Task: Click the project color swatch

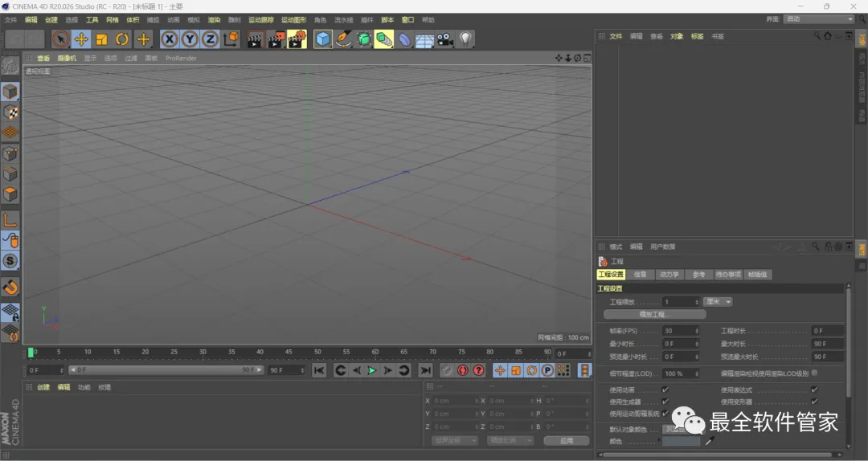Action: [682, 441]
